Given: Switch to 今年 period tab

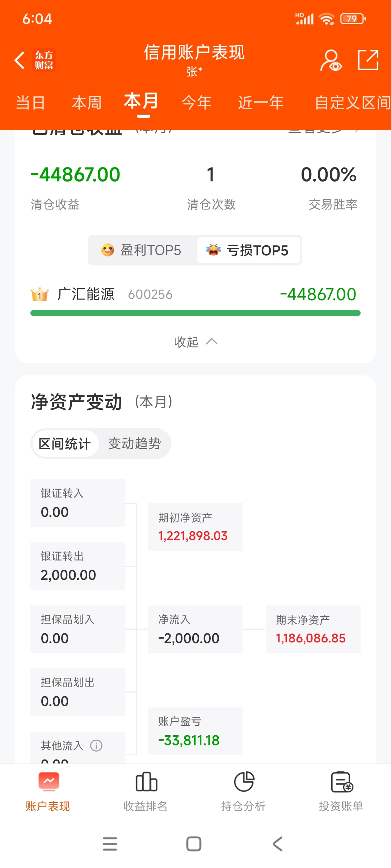Looking at the screenshot, I should (197, 103).
